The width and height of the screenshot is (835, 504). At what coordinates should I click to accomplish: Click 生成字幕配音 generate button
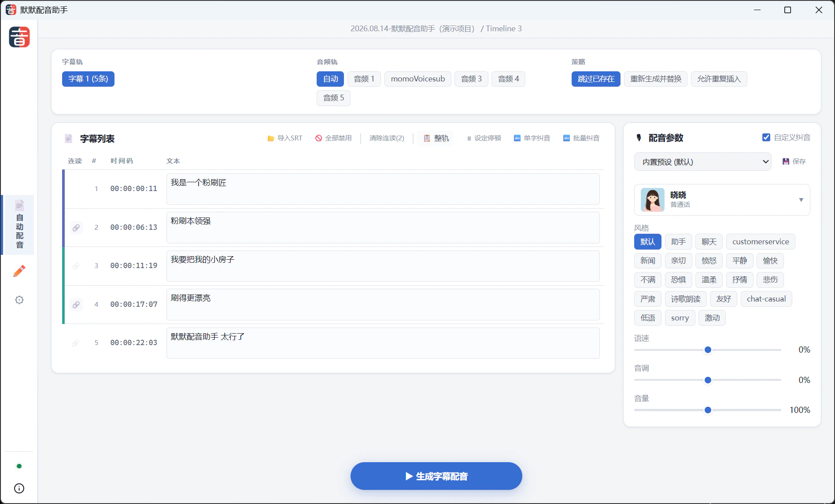coord(436,476)
